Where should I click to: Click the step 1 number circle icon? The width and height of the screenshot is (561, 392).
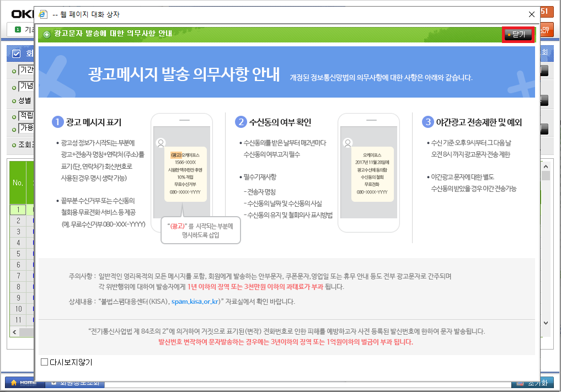click(x=57, y=122)
